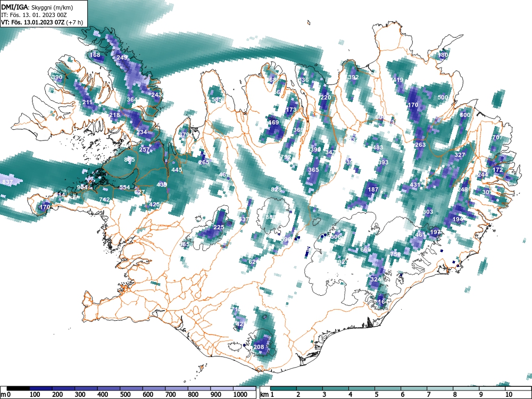Click the visibility value 742

click(x=104, y=199)
